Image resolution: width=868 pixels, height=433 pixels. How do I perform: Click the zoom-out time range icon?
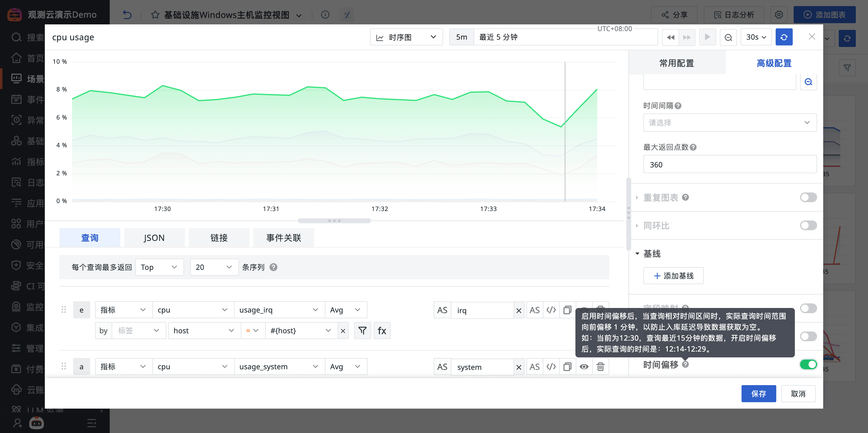[x=728, y=37]
